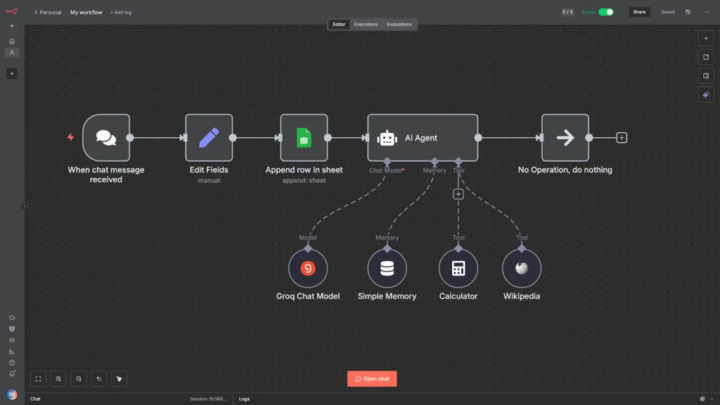Select the AI Agent node
The height and width of the screenshot is (405, 720).
click(422, 138)
